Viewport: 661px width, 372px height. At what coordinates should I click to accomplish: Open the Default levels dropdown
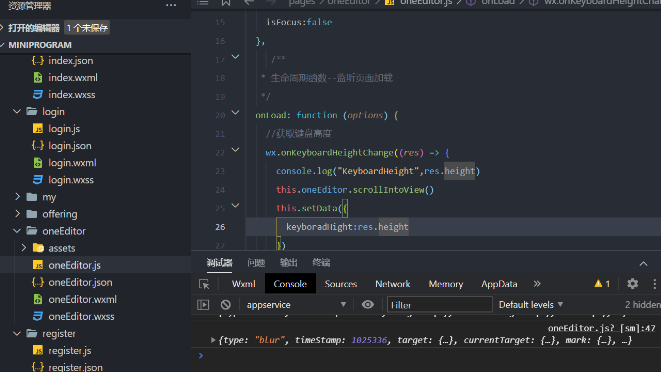coord(531,305)
